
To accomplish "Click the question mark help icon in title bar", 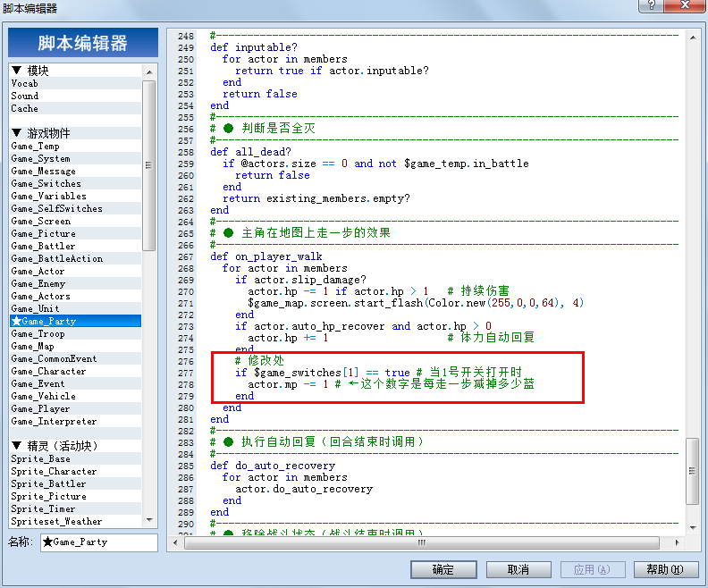I will [x=651, y=5].
